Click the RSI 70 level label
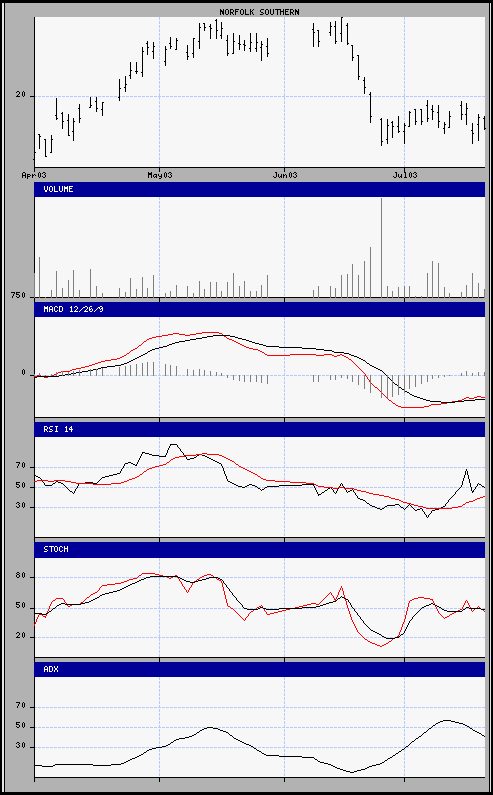The height and width of the screenshot is (795, 493). click(20, 467)
